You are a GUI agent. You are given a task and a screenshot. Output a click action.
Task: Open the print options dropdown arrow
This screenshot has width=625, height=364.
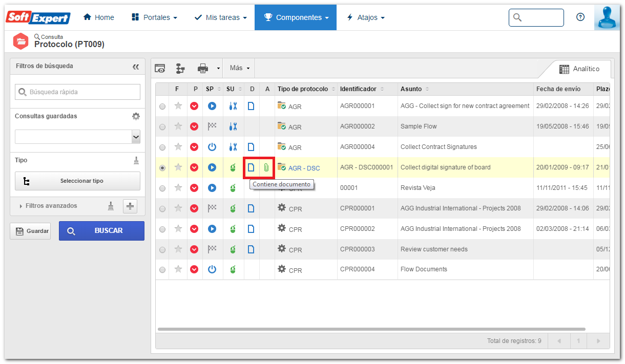pos(218,68)
